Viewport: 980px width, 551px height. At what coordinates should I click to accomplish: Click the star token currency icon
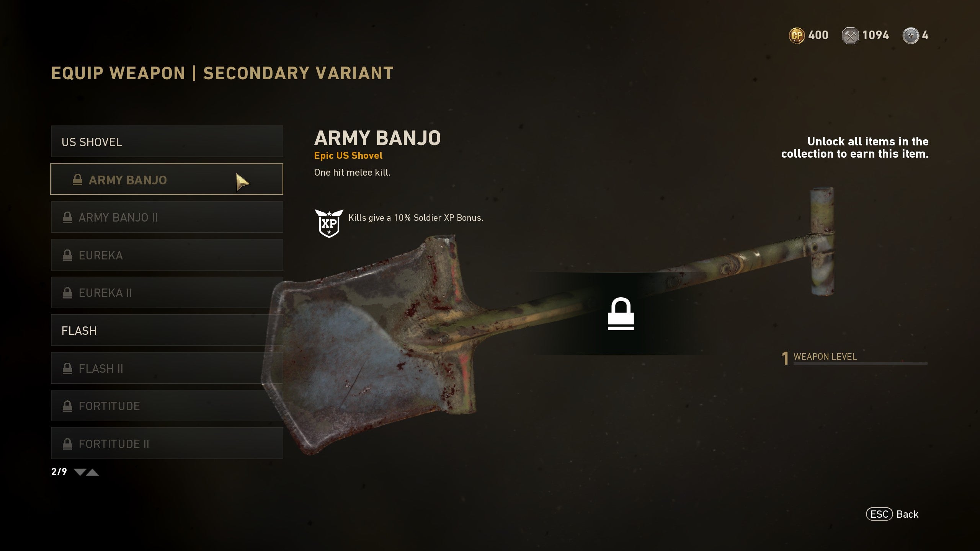(x=911, y=36)
